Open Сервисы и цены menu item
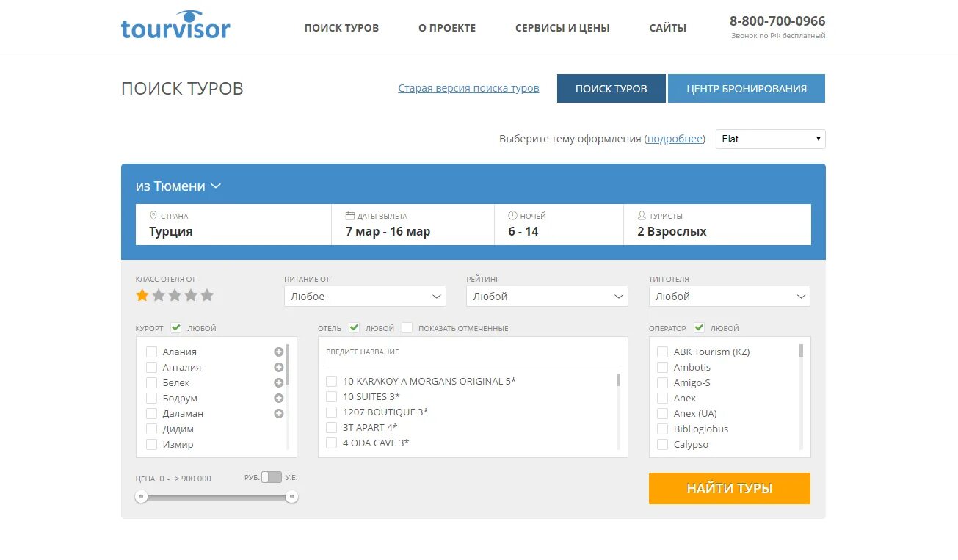Image resolution: width=958 pixels, height=560 pixels. pos(562,28)
